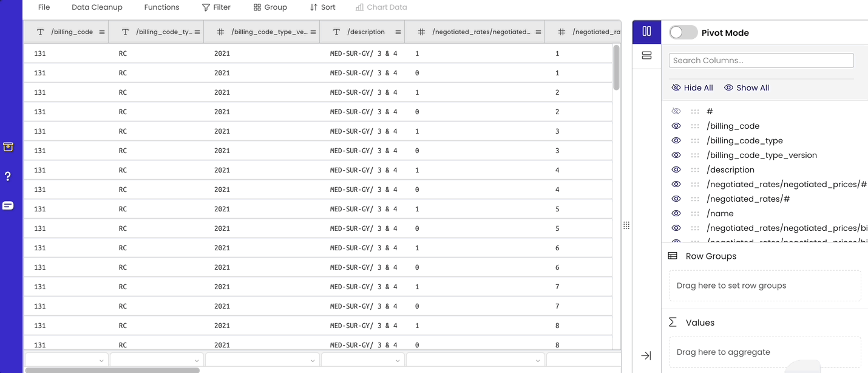868x373 pixels.
Task: Open the dropdown beneath the /description column
Action: click(x=362, y=359)
